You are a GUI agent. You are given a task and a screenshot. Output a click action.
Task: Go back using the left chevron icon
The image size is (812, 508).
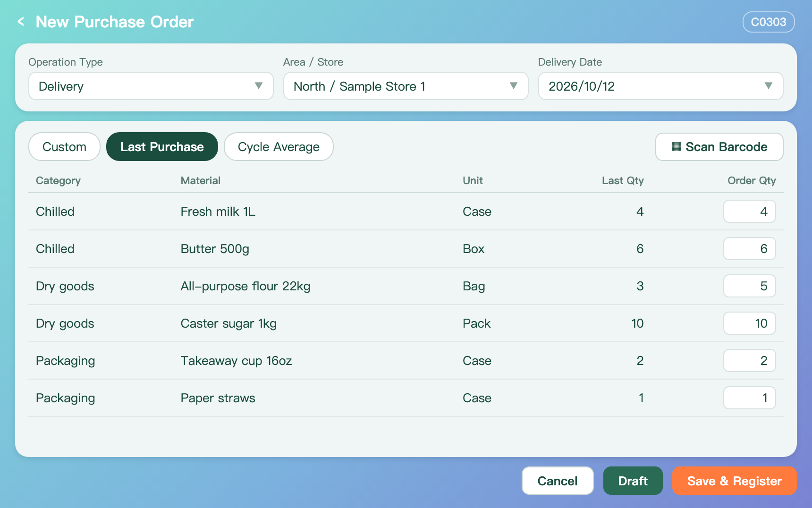21,22
